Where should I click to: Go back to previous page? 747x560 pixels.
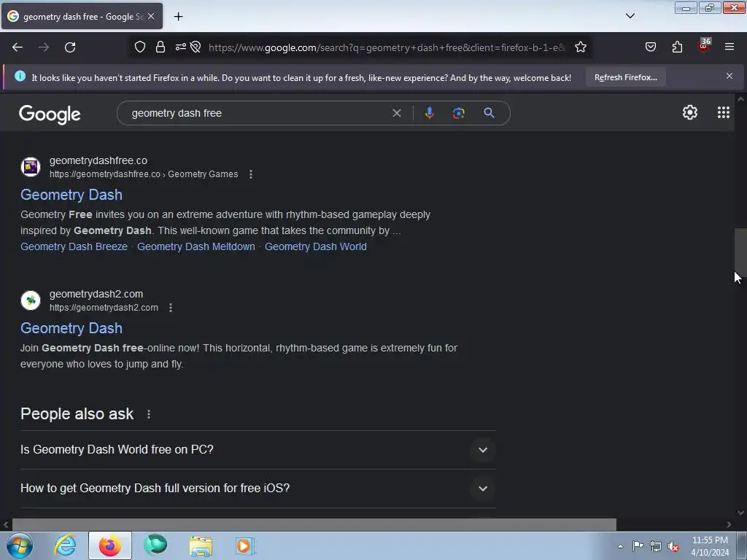tap(18, 47)
